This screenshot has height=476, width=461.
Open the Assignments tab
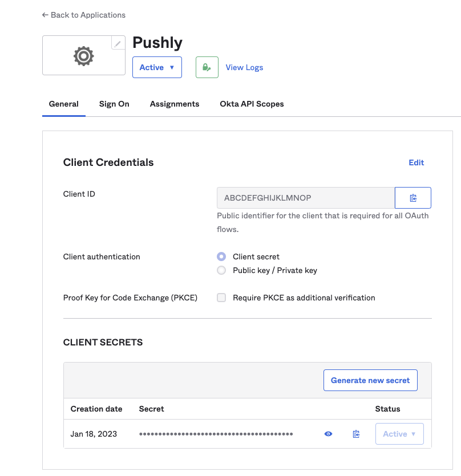pyautogui.click(x=175, y=104)
